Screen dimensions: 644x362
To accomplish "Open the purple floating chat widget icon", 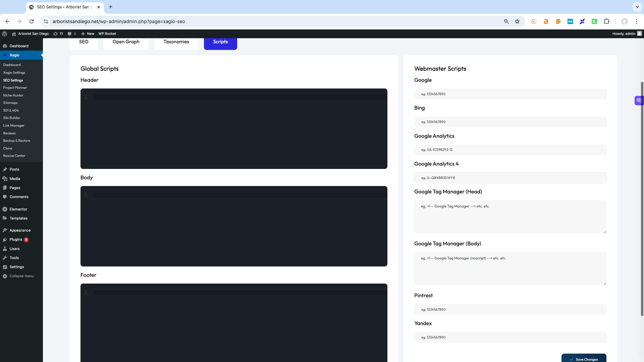I will click(x=639, y=100).
